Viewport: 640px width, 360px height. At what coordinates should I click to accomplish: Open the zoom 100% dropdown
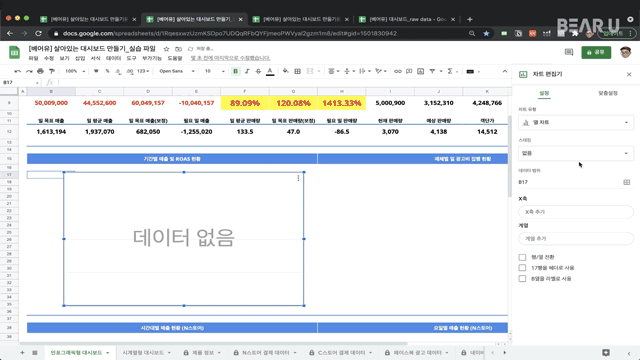click(x=75, y=71)
